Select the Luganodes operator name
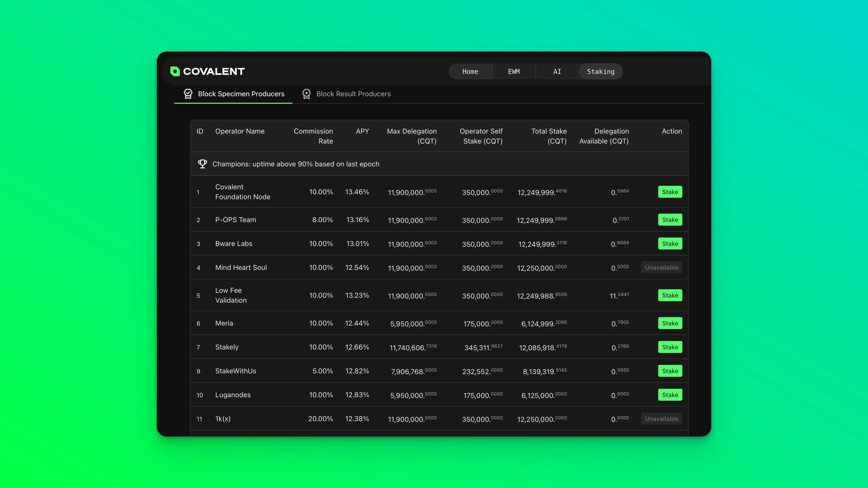Screen dimensions: 868x488 (233, 395)
